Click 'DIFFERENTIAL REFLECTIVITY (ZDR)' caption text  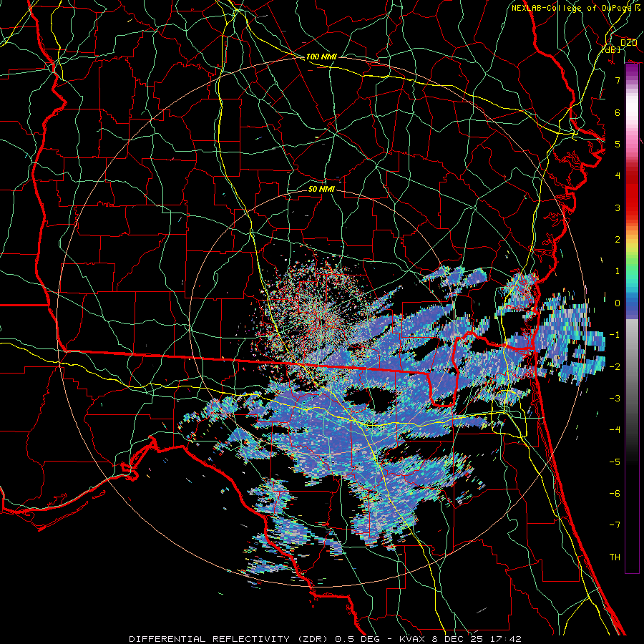[229, 639]
